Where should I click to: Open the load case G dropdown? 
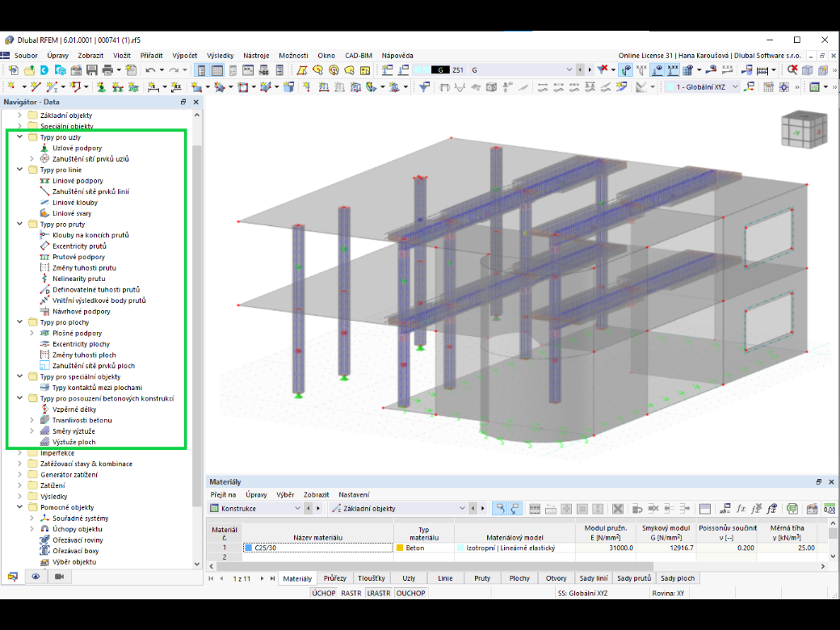pyautogui.click(x=569, y=70)
